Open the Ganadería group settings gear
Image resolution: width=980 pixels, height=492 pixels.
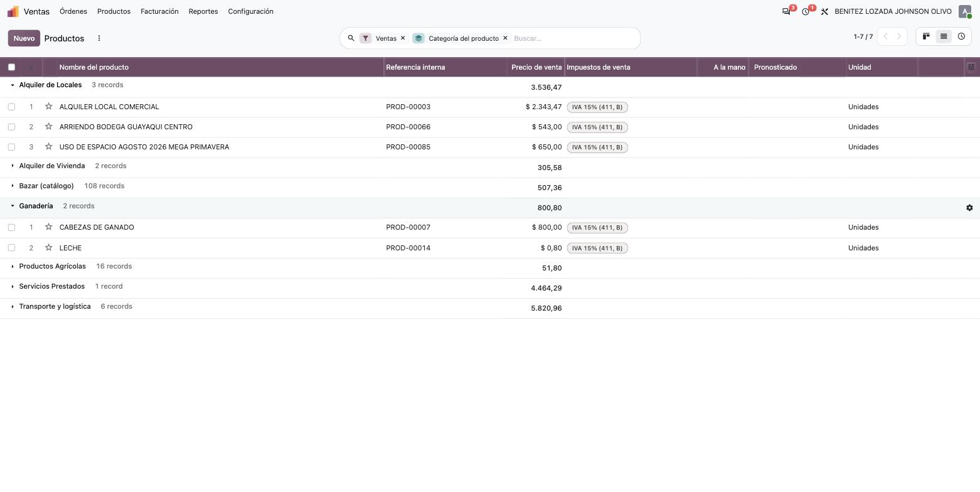point(969,208)
